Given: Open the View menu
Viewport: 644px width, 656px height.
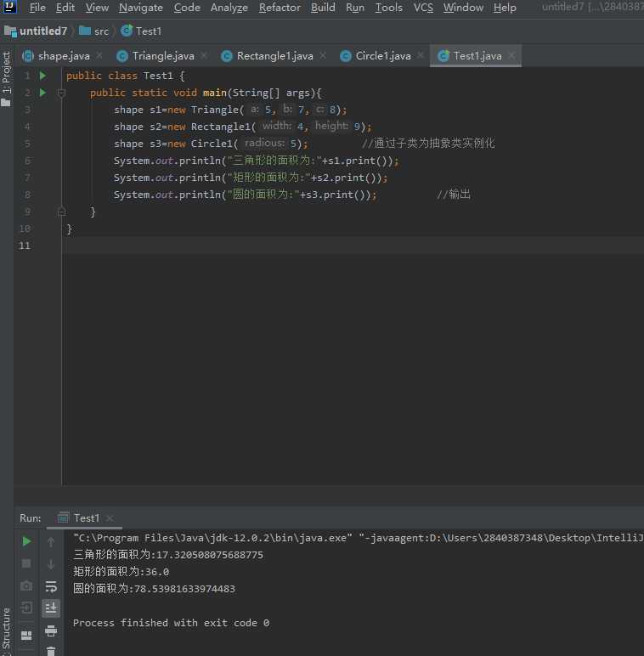Looking at the screenshot, I should click(97, 8).
